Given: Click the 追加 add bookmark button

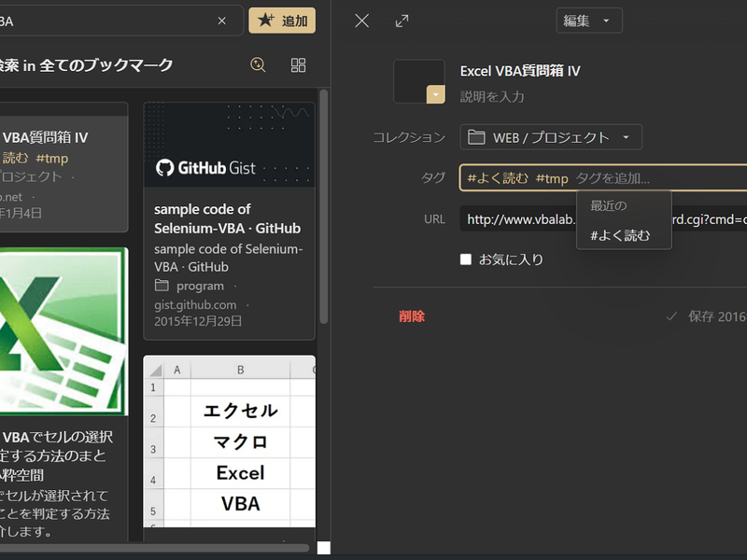Looking at the screenshot, I should pyautogui.click(x=282, y=21).
